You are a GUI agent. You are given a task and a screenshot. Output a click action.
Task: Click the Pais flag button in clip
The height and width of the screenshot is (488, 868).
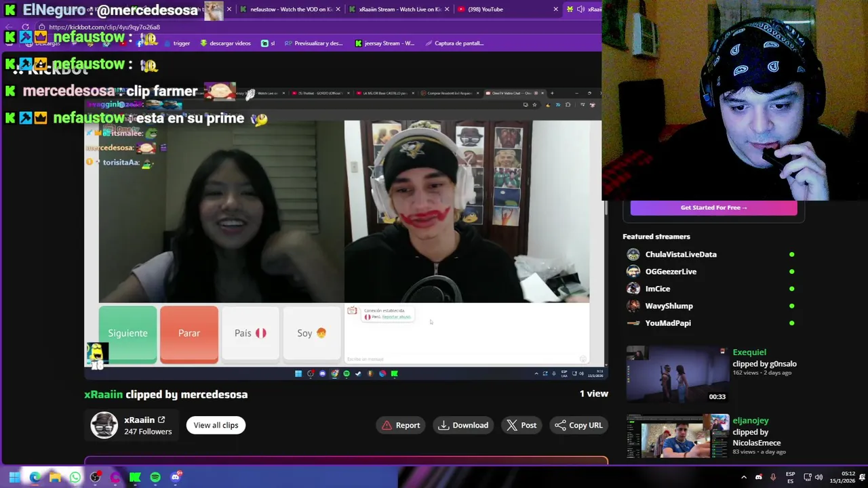coord(250,333)
